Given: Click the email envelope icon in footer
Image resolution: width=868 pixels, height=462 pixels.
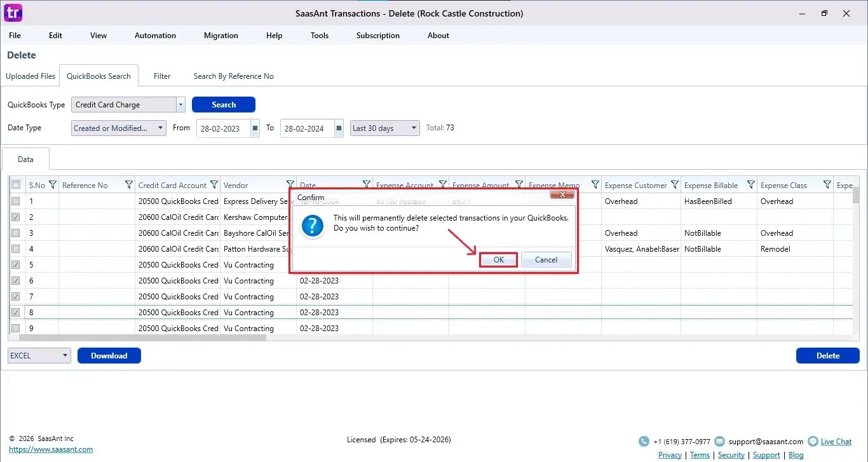Looking at the screenshot, I should (x=719, y=441).
